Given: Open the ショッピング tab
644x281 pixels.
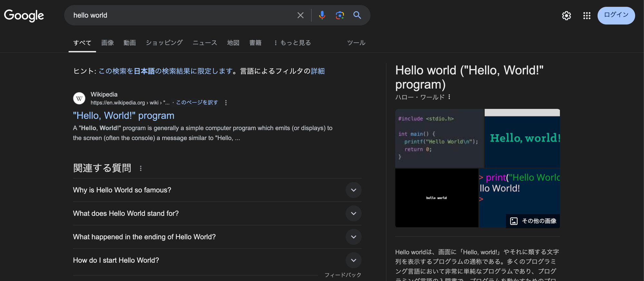Looking at the screenshot, I should 164,43.
